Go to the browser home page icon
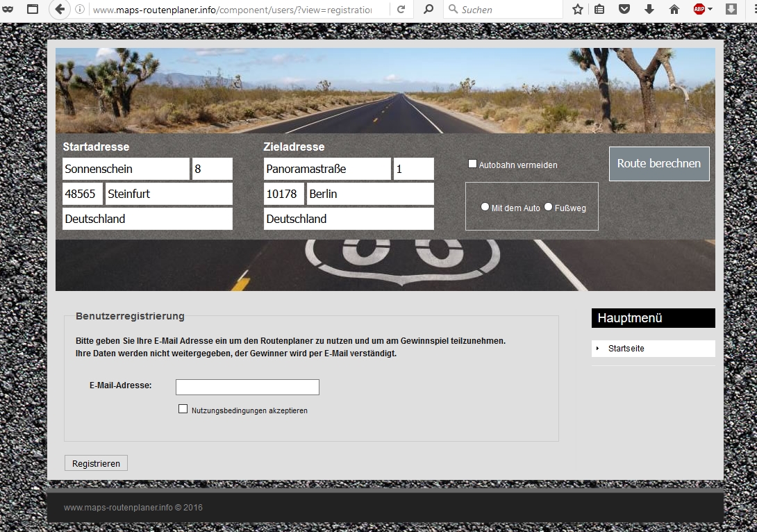757x532 pixels. (674, 9)
